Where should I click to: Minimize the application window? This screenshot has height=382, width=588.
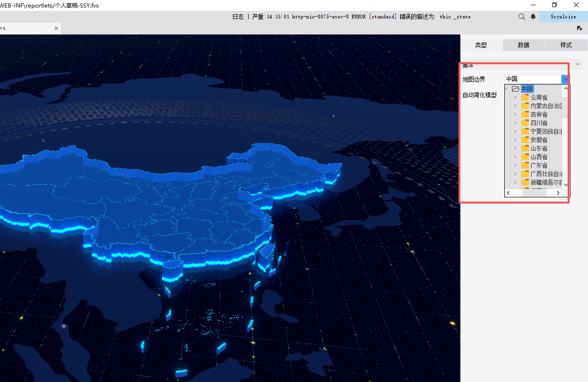click(x=532, y=5)
